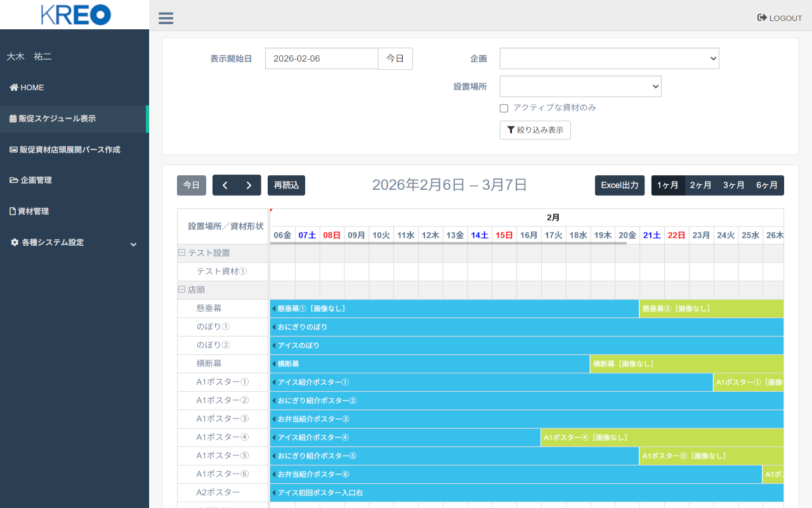Viewport: 812px width, 508px height.
Task: Collapse the 店頭 group
Action: click(x=182, y=290)
